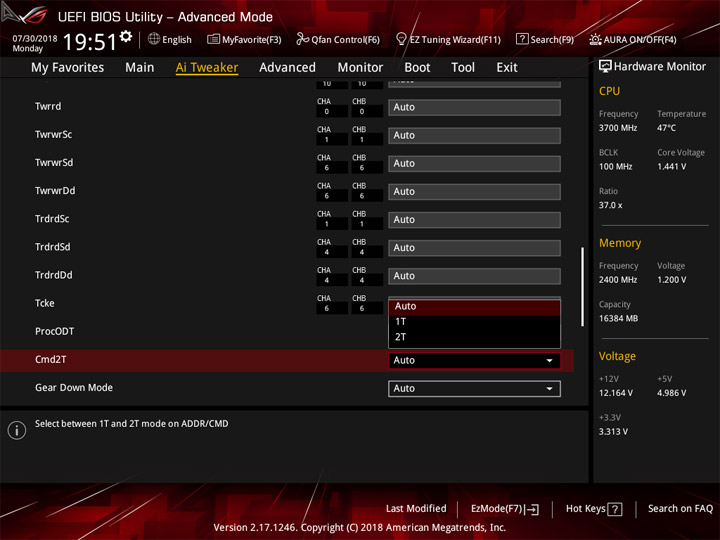Viewport: 720px width, 540px height.
Task: Open MyFavorite(F3) list icon
Action: (213, 39)
